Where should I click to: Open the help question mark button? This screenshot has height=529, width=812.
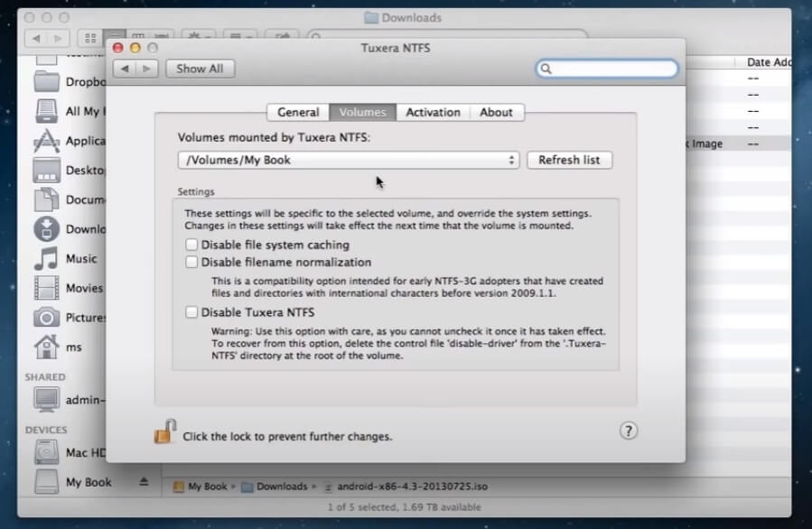click(628, 431)
